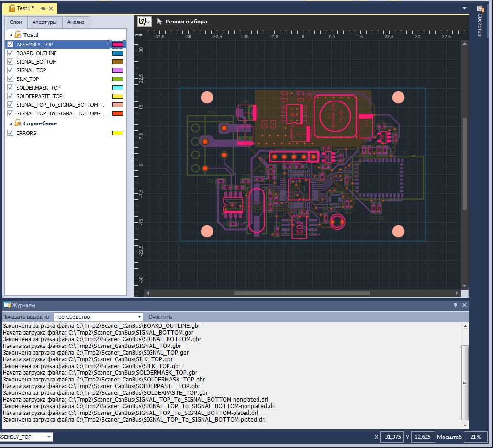Click log panel scrollbar up arrow
Image resolution: width=493 pixels, height=448 pixels.
point(465,326)
